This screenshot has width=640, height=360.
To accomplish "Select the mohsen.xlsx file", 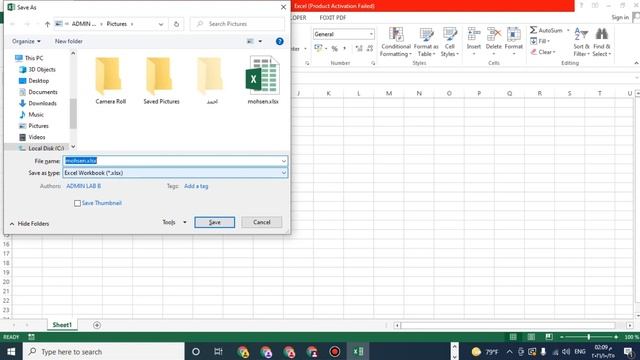I will point(263,81).
